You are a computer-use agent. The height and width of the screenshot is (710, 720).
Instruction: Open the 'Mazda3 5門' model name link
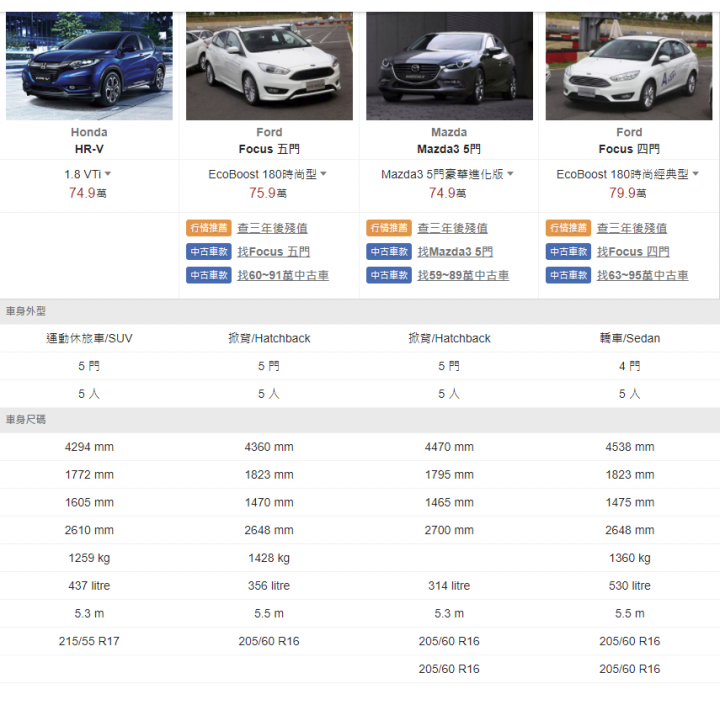pos(449,149)
